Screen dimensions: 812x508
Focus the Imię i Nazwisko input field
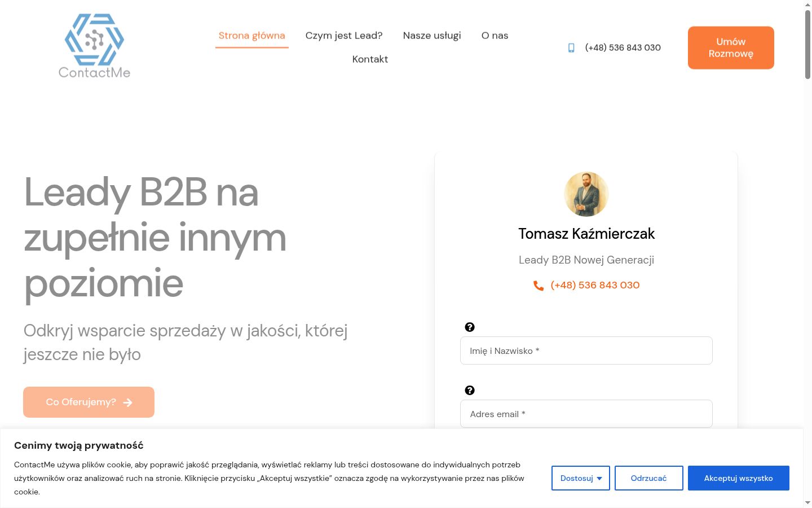coord(586,351)
